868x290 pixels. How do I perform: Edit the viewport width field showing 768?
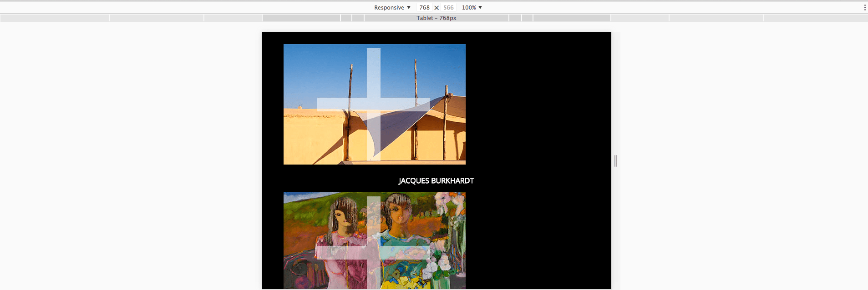click(424, 7)
